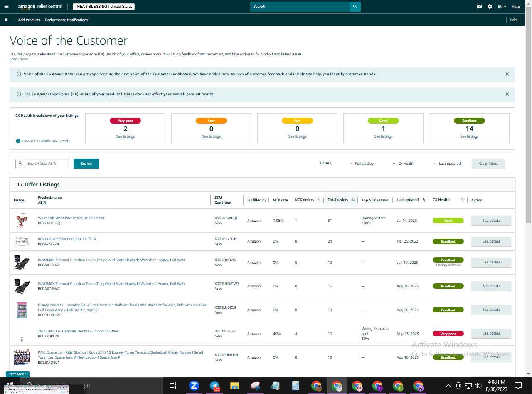This screenshot has width=532, height=394.
Task: Open the settings gear icon
Action: click(x=490, y=7)
